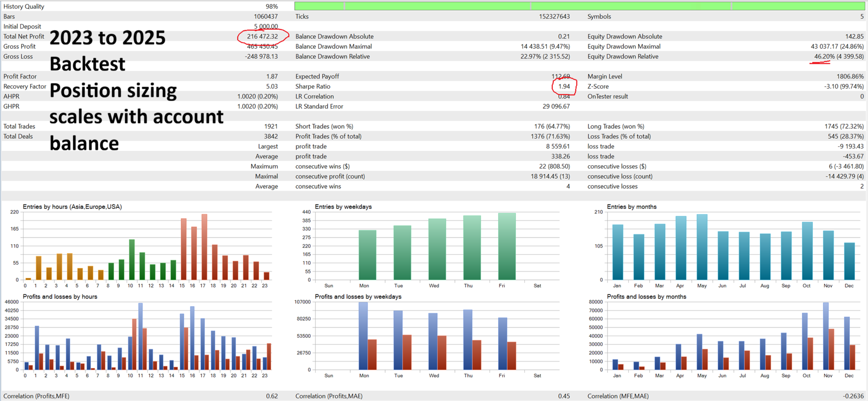This screenshot has width=868, height=401.
Task: Select the Bars count 1060437
Action: (x=266, y=16)
